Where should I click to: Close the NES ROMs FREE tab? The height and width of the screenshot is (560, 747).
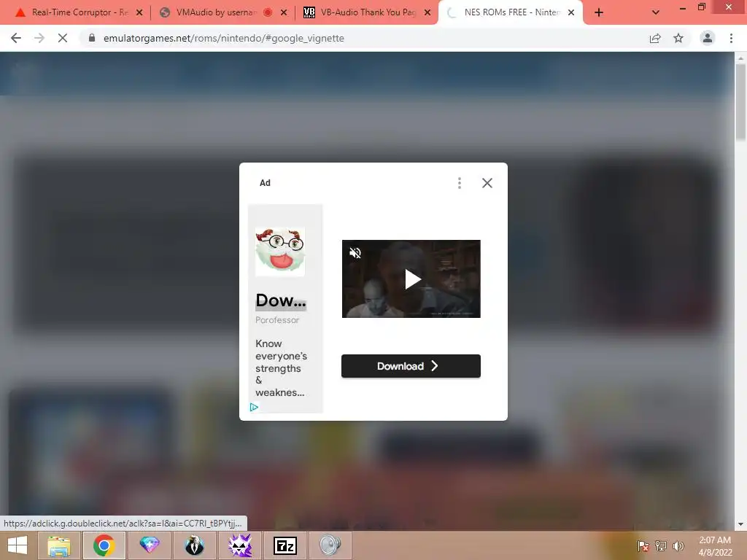(x=571, y=12)
